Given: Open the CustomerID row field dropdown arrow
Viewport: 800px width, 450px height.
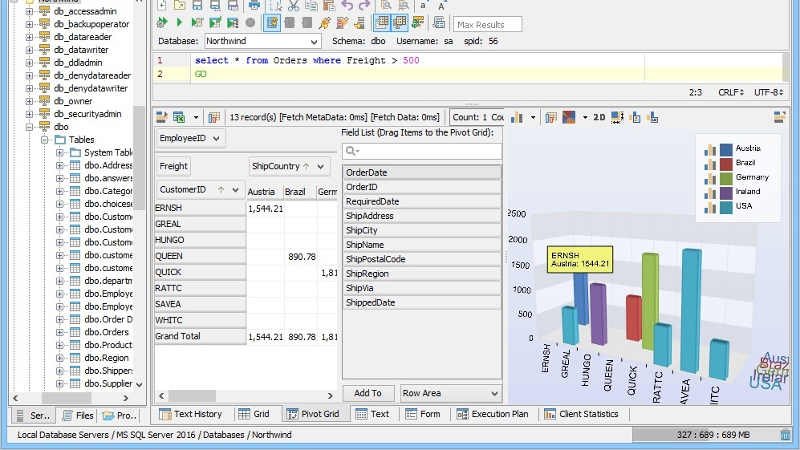Looking at the screenshot, I should (x=235, y=190).
